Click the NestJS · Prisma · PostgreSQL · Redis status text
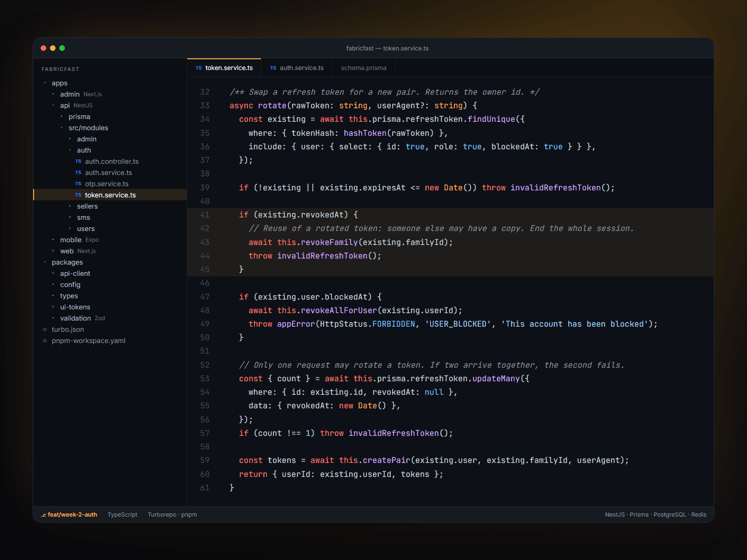747x560 pixels. pos(655,515)
